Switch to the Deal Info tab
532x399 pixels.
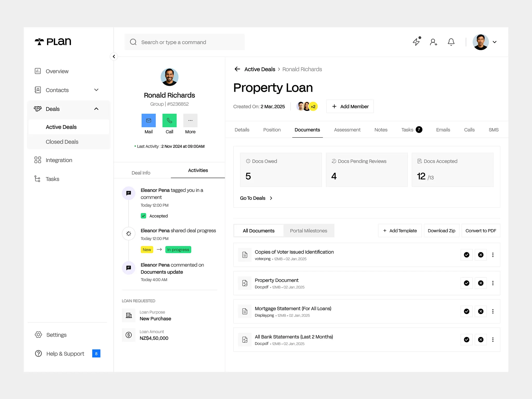click(x=141, y=173)
